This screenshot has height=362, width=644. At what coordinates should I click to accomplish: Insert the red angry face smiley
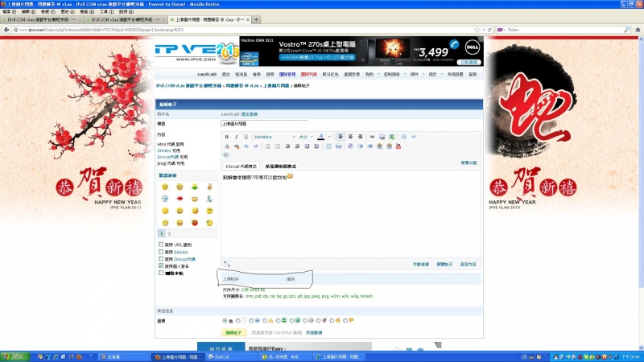[195, 223]
